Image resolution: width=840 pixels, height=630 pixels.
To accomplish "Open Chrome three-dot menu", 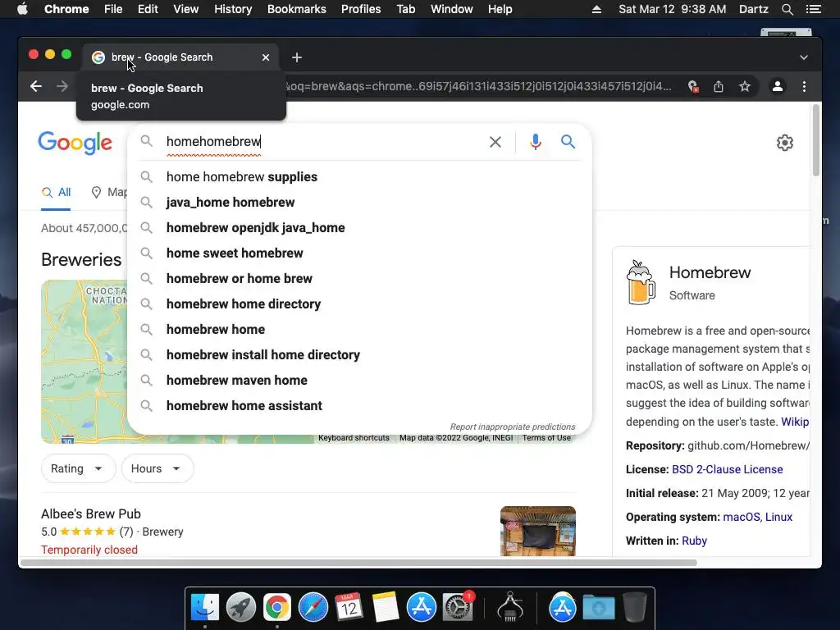I will (804, 86).
